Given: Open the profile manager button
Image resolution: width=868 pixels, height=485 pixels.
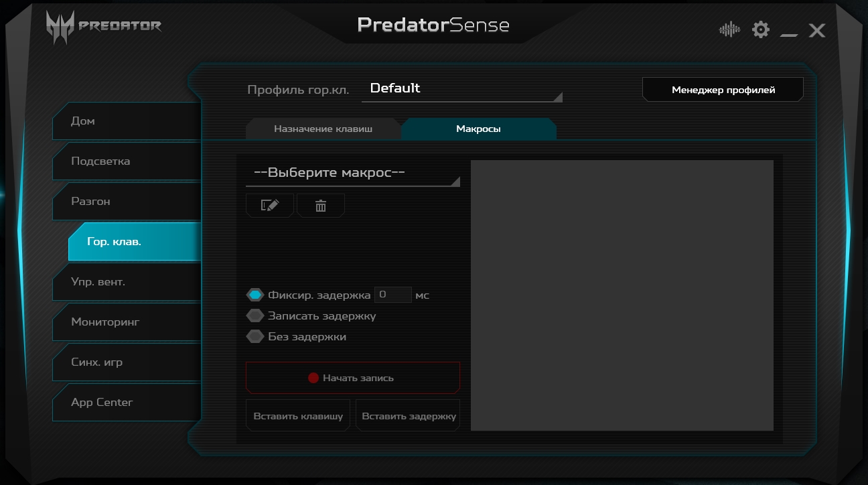Looking at the screenshot, I should coord(723,90).
